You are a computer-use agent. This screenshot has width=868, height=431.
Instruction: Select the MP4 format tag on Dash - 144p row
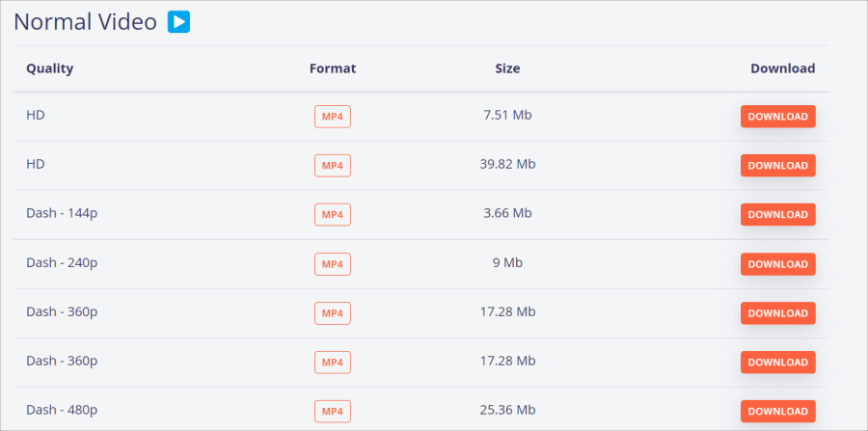tap(333, 215)
